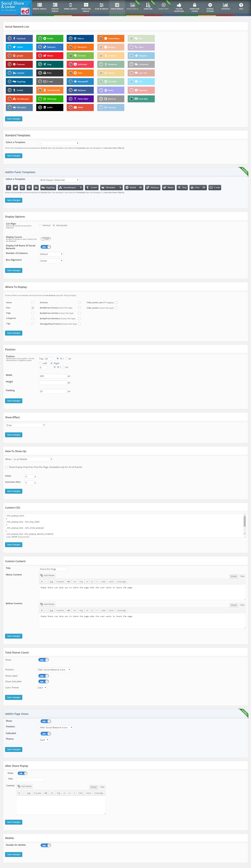Click the Twitter icon in the template preview
This screenshot has width=251, height=868.
coord(16,187)
